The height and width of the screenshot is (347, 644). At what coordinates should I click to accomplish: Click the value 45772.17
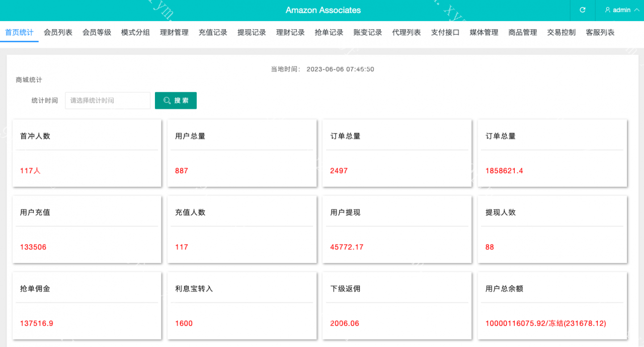(x=347, y=247)
